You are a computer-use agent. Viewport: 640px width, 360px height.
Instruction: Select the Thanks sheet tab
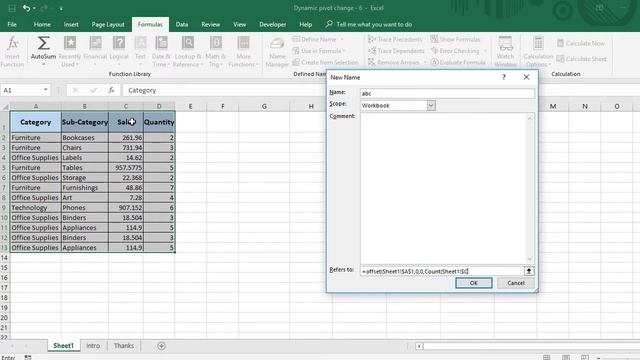(x=124, y=346)
